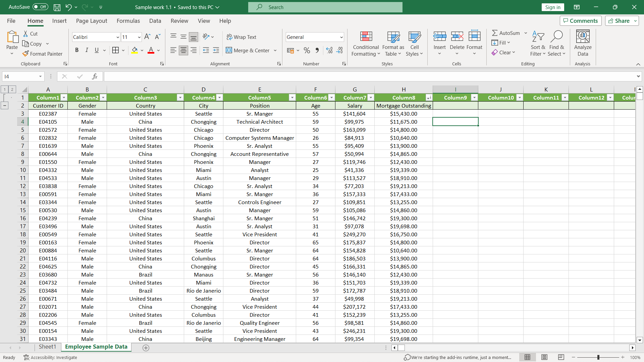Collapse outline group with minus button
Viewport: 644px width, 362px height.
click(x=5, y=106)
